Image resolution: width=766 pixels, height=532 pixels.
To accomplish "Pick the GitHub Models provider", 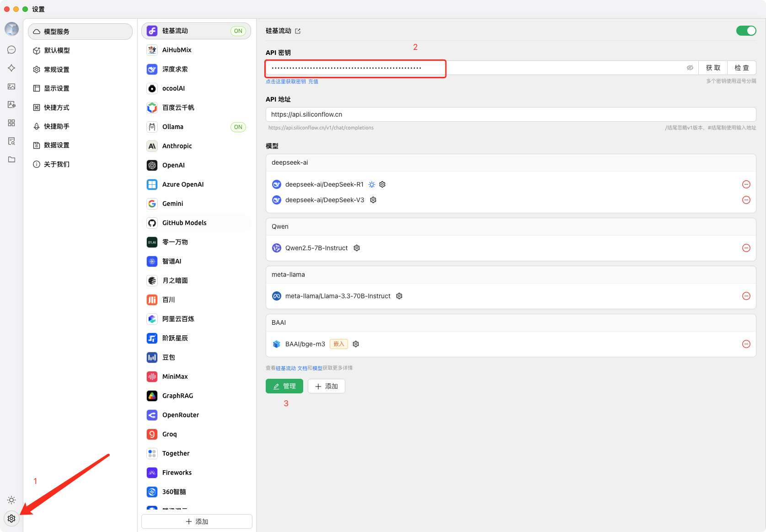I will [196, 223].
